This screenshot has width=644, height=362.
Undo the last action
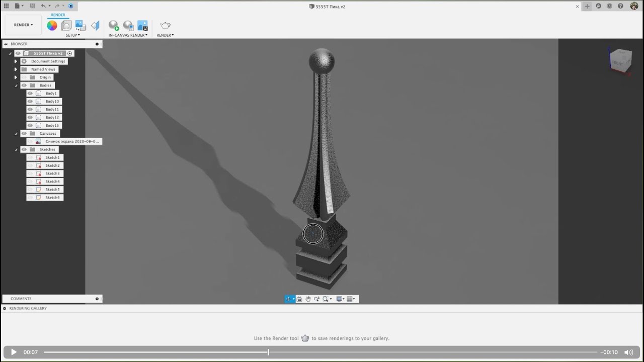click(x=43, y=6)
